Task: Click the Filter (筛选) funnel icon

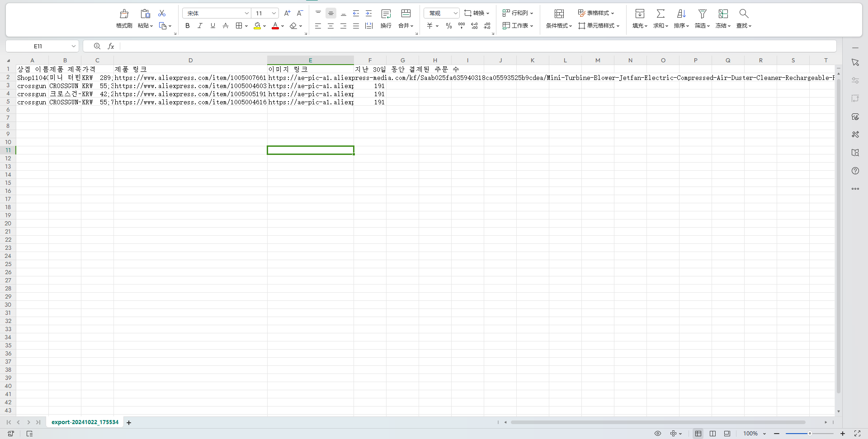Action: click(x=702, y=14)
